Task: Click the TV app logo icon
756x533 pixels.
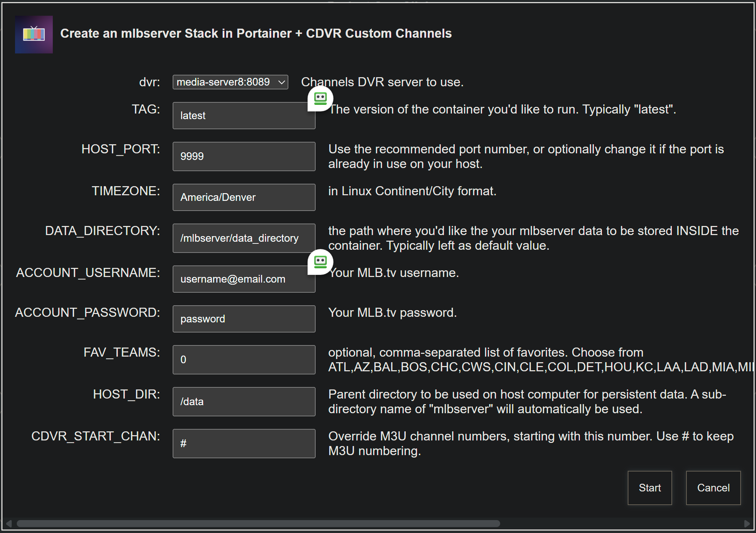Action: 34,35
